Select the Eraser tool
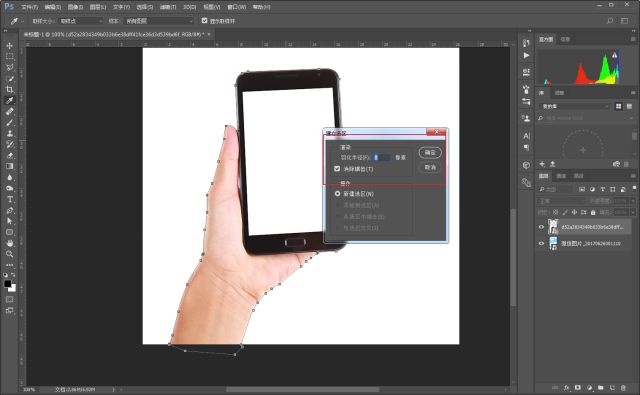Screen dimensions: 640x395 point(9,155)
